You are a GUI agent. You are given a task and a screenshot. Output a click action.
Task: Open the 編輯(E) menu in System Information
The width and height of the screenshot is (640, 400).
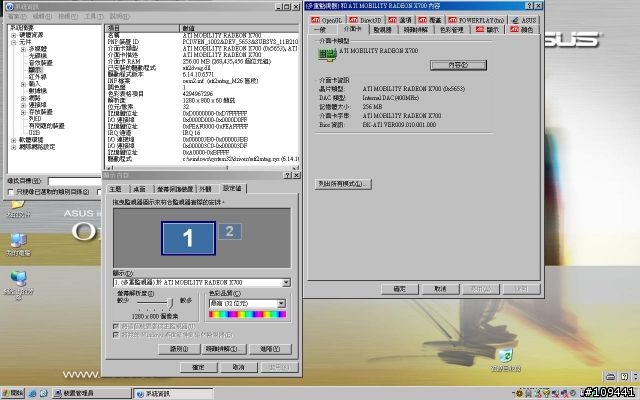(42, 16)
